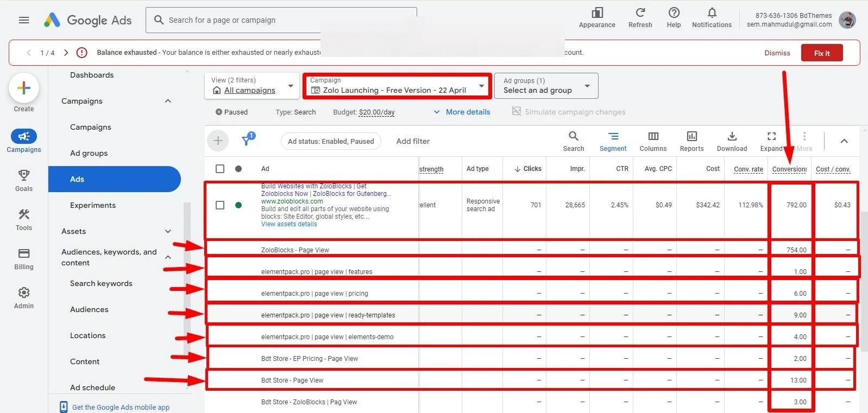Open Billing in the sidebar
868x413 pixels.
point(24,258)
